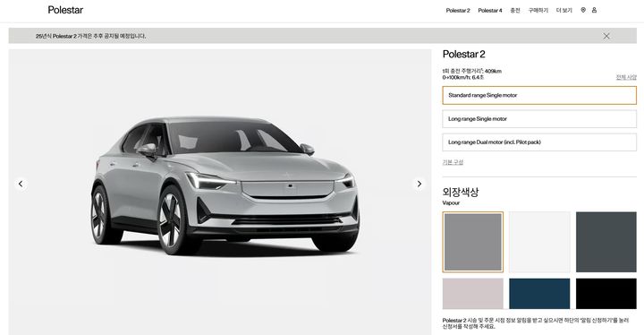This screenshot has width=644, height=335.
Task: Open the user account icon
Action: [594, 10]
